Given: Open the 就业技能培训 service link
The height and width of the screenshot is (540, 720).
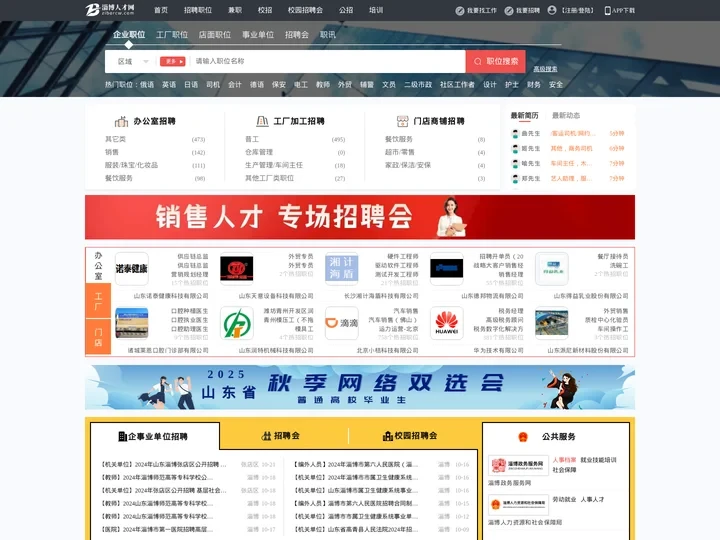Looking at the screenshot, I should click(598, 460).
